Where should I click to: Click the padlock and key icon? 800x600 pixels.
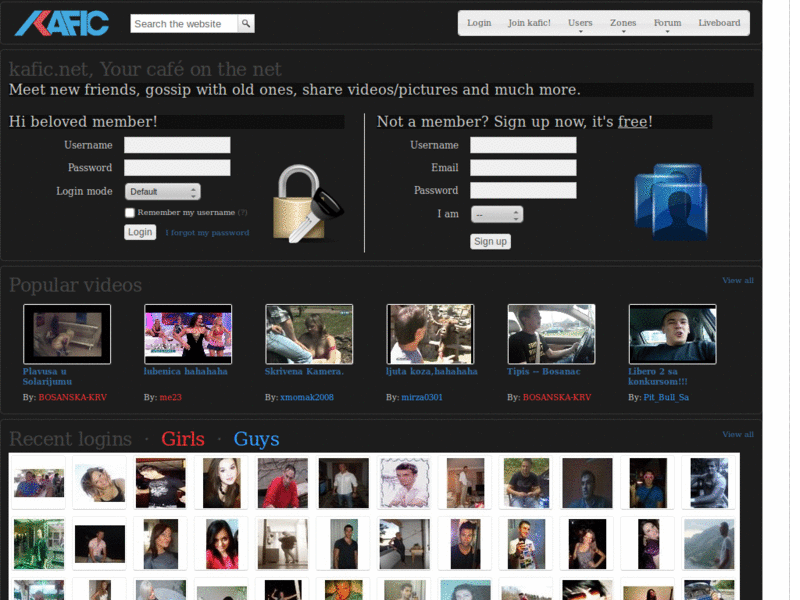coord(307,204)
